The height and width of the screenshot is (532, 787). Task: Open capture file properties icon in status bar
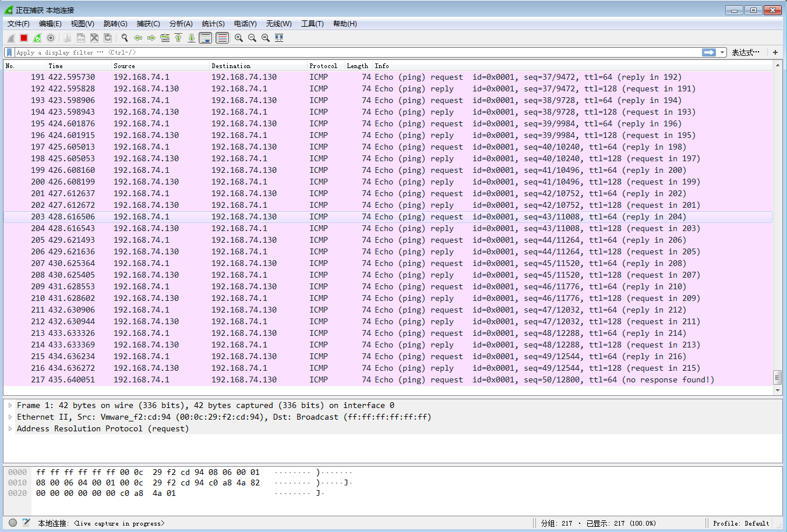click(x=26, y=523)
